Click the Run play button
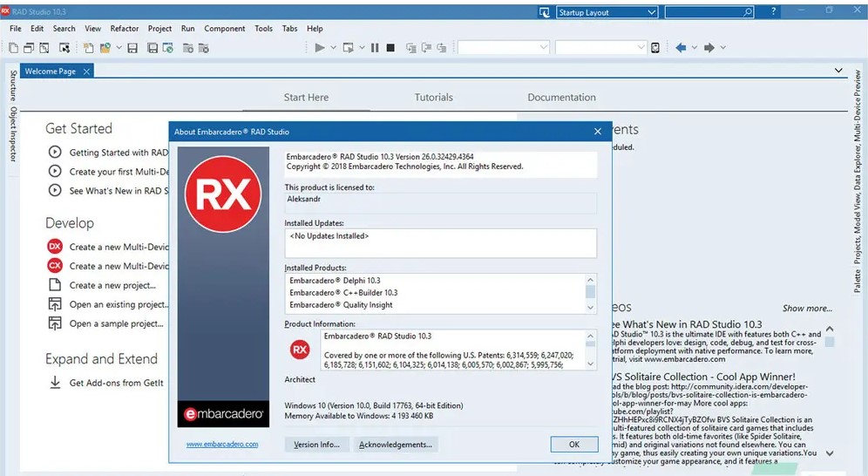The height and width of the screenshot is (476, 868). 320,48
